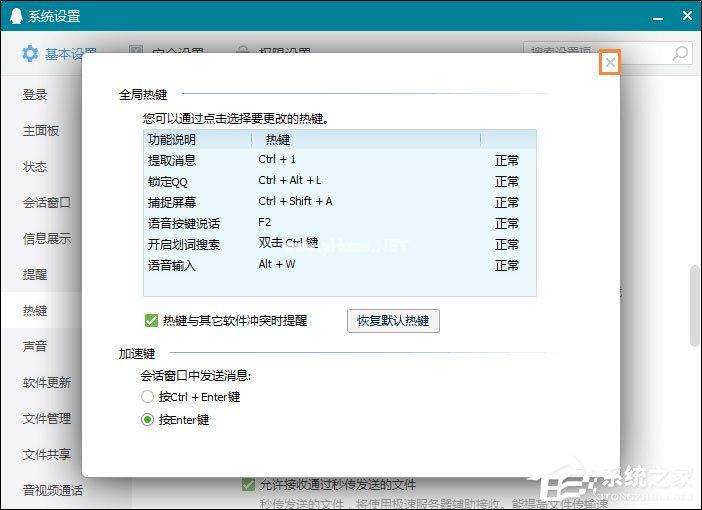Screen dimensions: 702x510
Task: Click 恢复默认热键 button
Action: click(393, 321)
